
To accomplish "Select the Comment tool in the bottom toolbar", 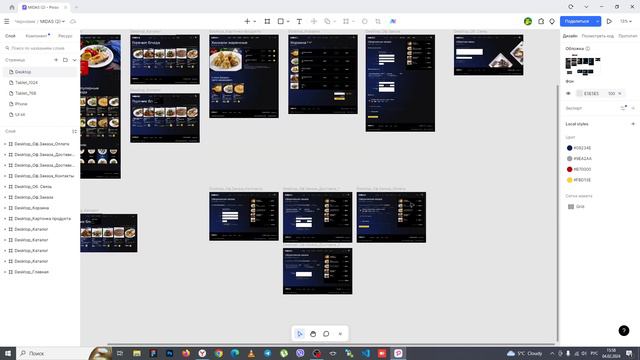I will coord(326,334).
